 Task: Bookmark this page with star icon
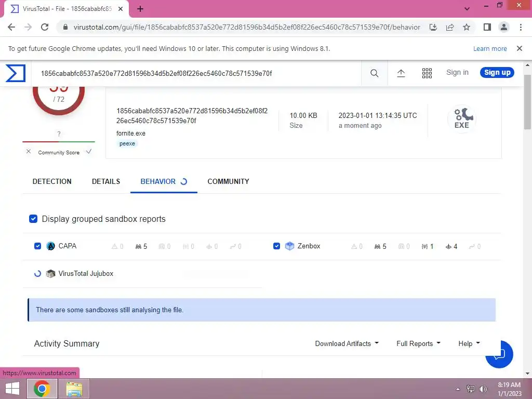click(x=467, y=27)
